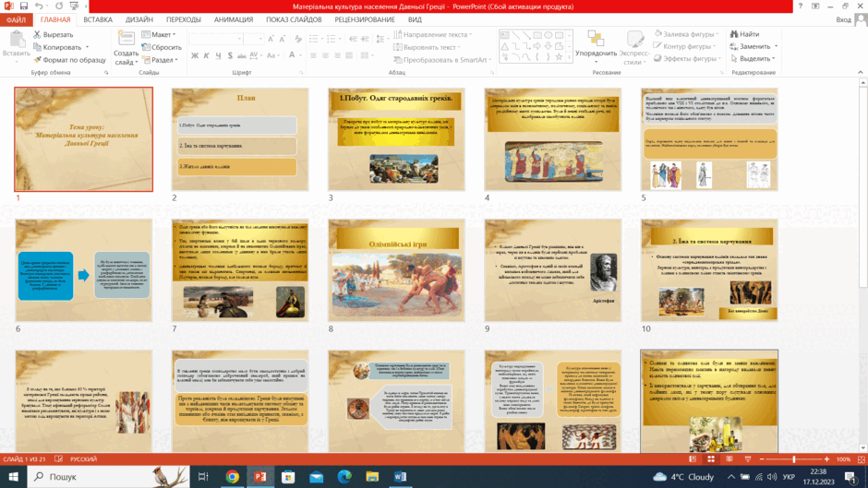Switch to ВСТАВКА tab
Image resolution: width=868 pixels, height=488 pixels.
click(98, 20)
